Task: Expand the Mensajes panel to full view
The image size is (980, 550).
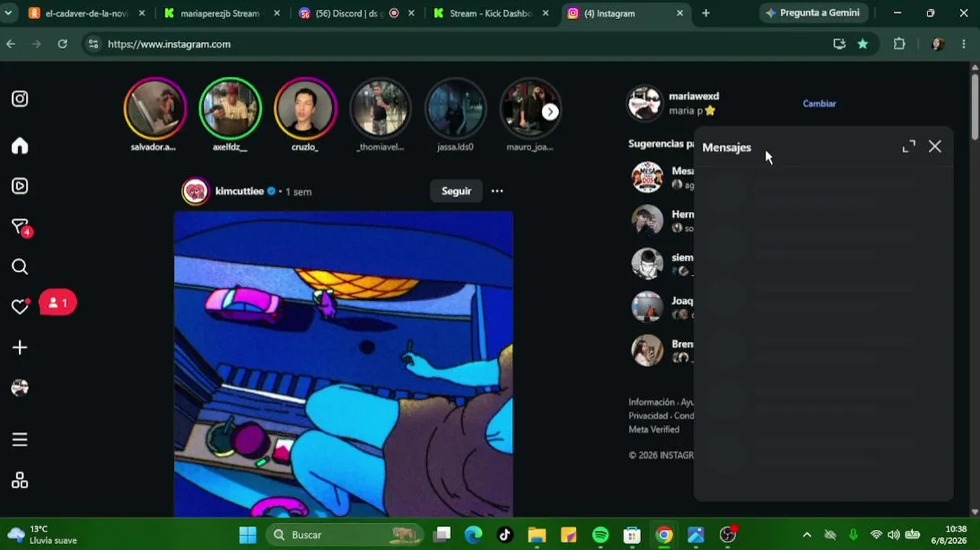Action: coord(908,147)
